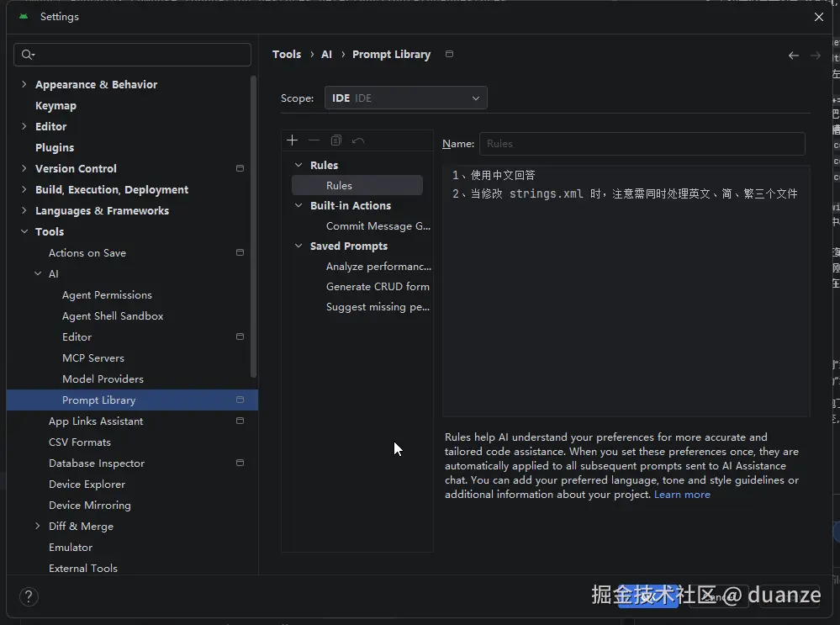The height and width of the screenshot is (625, 840).
Task: Click project-level icon beside Prompt Library breadcrumb
Action: pos(450,54)
